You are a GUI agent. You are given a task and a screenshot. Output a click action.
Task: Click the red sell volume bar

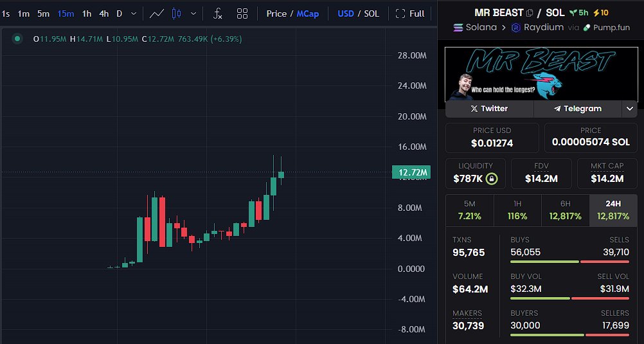600,298
